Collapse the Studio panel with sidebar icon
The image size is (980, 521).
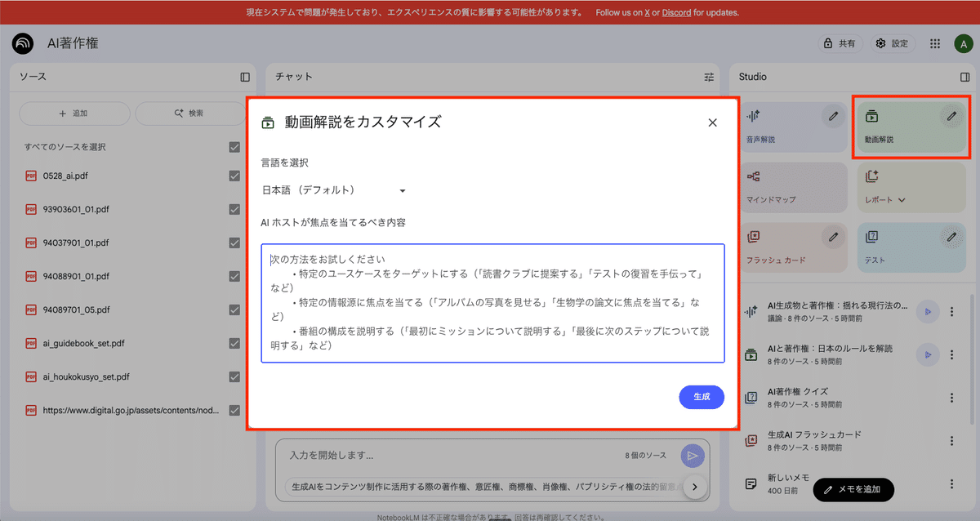click(x=964, y=77)
